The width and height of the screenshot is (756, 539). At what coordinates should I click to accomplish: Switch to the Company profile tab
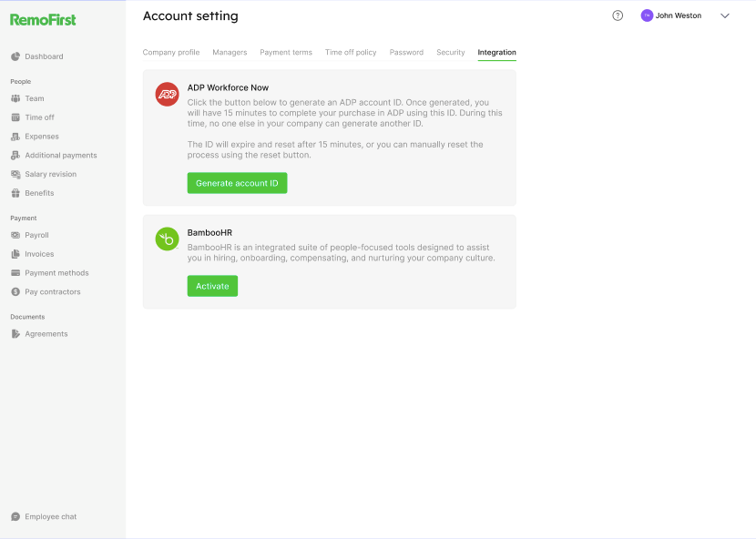[171, 53]
